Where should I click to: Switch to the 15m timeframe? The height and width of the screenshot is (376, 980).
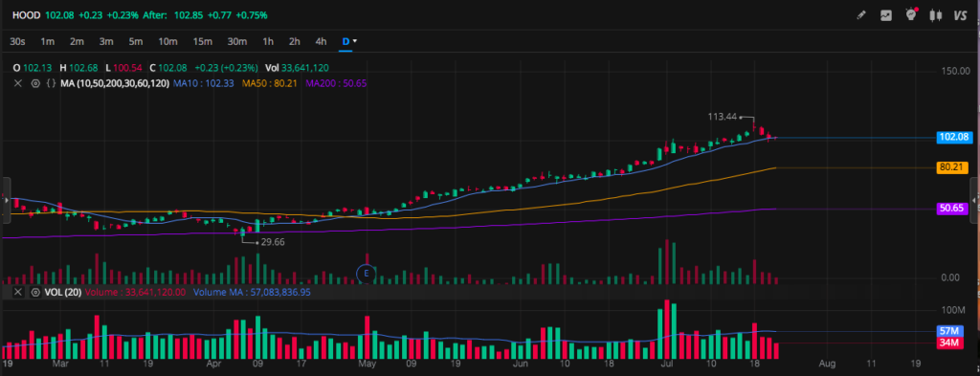tap(203, 41)
